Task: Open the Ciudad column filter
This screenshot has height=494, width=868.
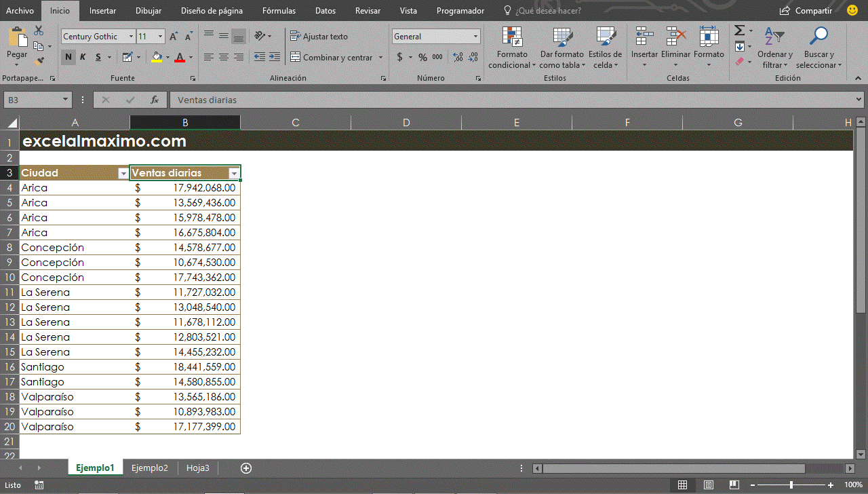Action: [x=123, y=173]
